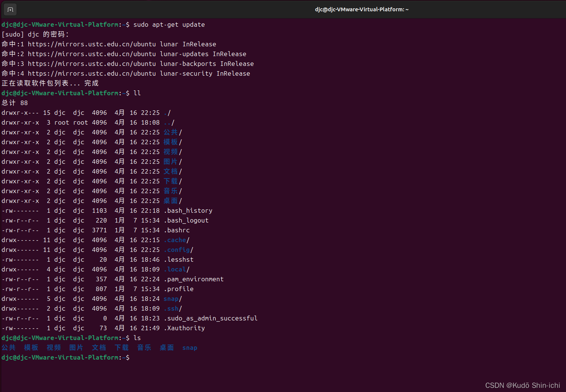
Task: Click the 图片/ directory in ll listing
Action: [x=173, y=162]
